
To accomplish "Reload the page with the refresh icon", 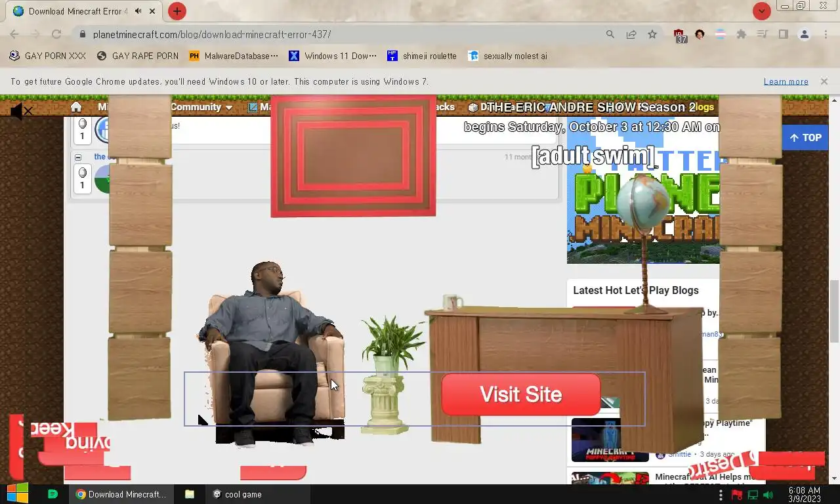I will coord(56,34).
